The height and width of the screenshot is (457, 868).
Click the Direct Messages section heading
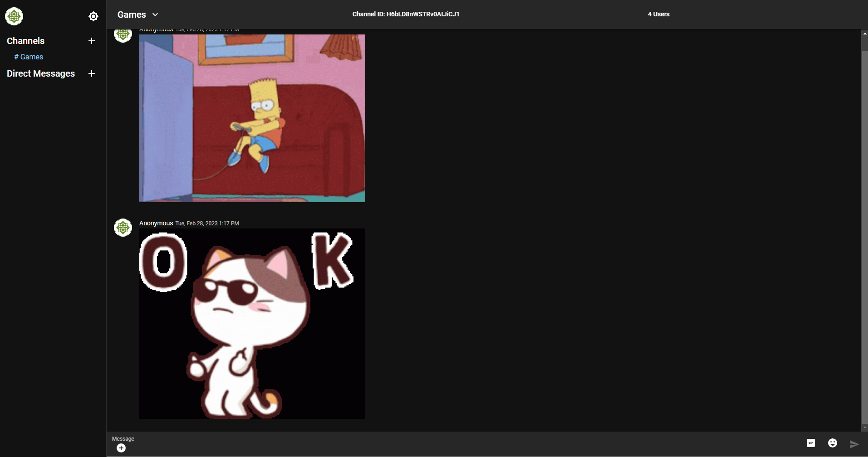coord(41,73)
